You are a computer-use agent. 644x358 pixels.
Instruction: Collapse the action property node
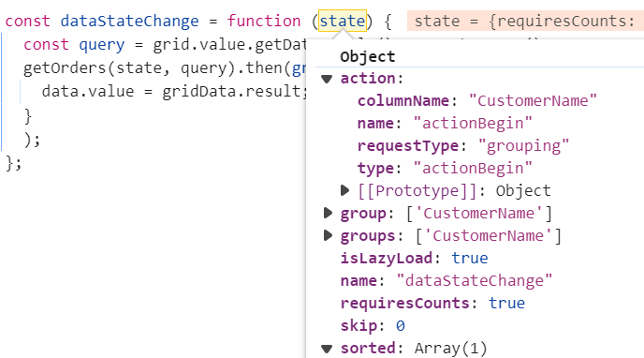tap(327, 79)
